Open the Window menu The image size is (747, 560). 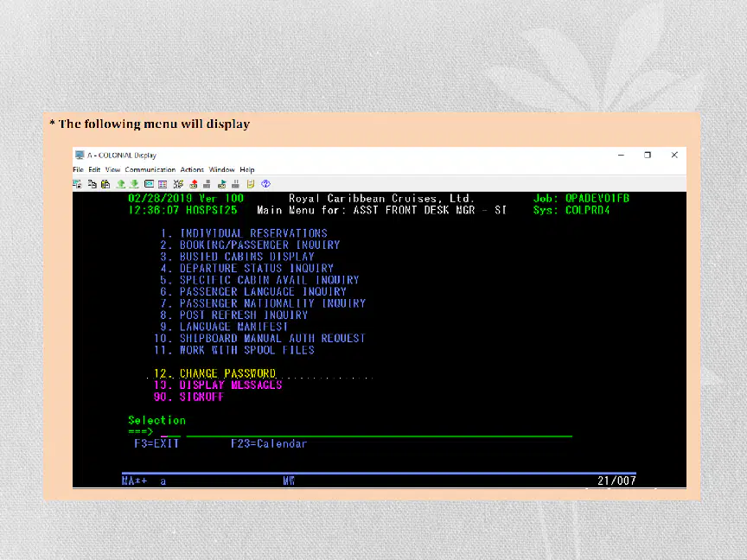(221, 169)
